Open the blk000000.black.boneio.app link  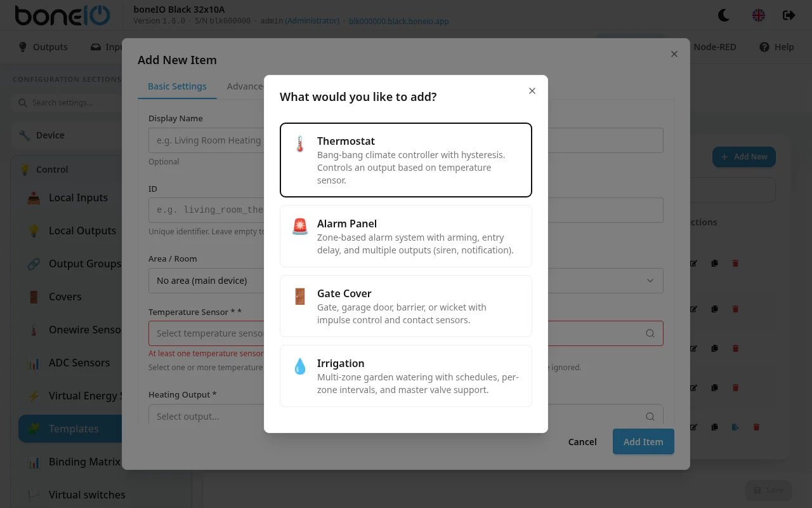pyautogui.click(x=399, y=21)
